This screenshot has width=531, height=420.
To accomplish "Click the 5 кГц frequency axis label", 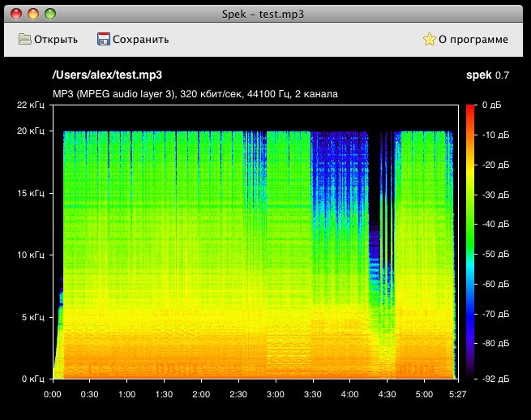I will (x=33, y=317).
